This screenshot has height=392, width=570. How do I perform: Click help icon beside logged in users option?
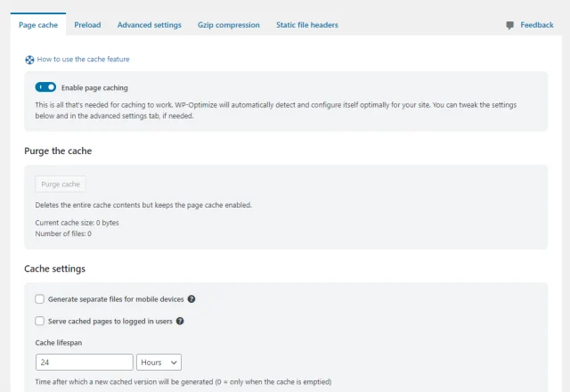pyautogui.click(x=180, y=321)
